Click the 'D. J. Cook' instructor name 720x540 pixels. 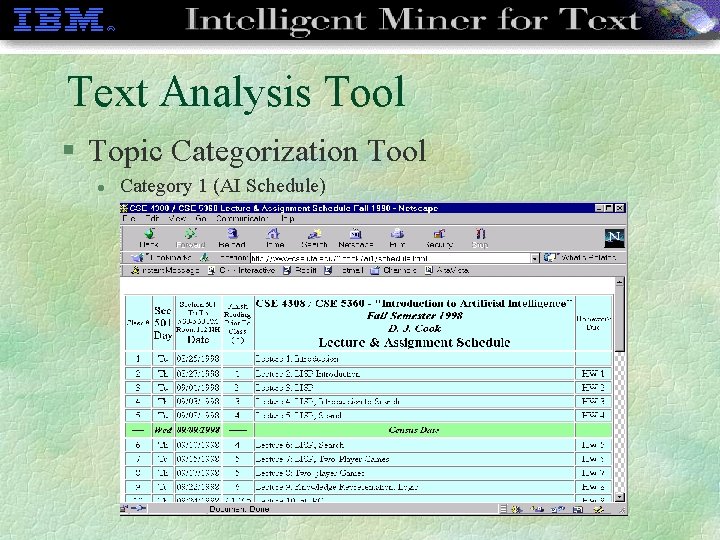(x=414, y=328)
